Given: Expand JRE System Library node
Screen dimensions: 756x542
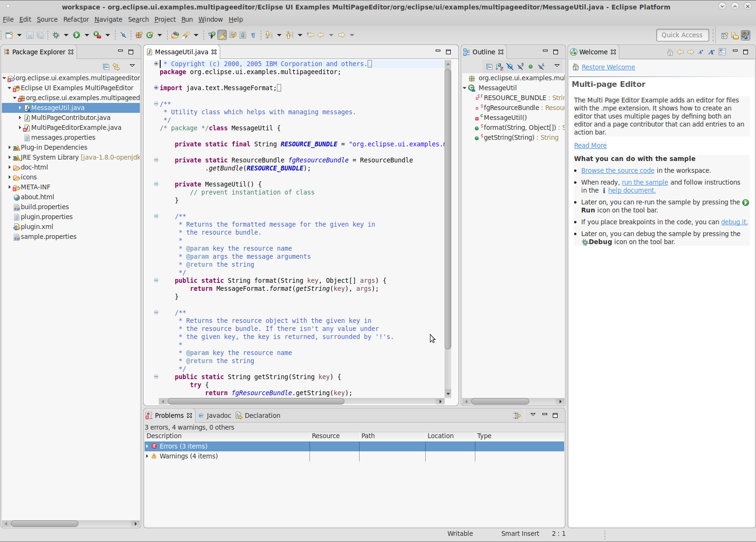Looking at the screenshot, I should point(9,157).
